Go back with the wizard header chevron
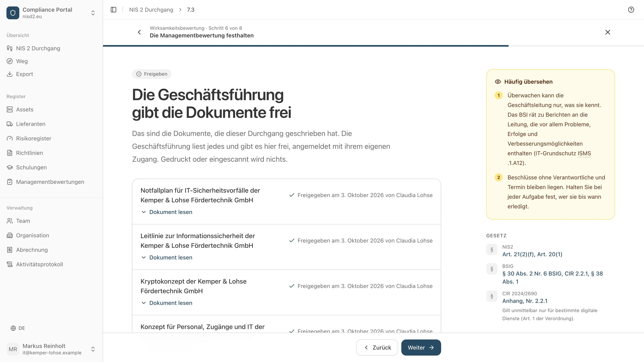Image resolution: width=644 pixels, height=362 pixels. click(x=139, y=32)
